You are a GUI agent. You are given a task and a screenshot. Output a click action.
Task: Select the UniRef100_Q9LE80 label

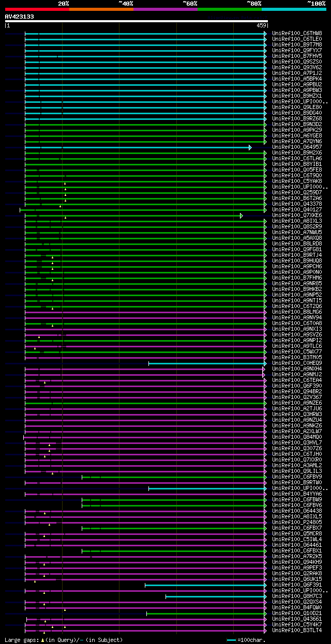pos(297,107)
